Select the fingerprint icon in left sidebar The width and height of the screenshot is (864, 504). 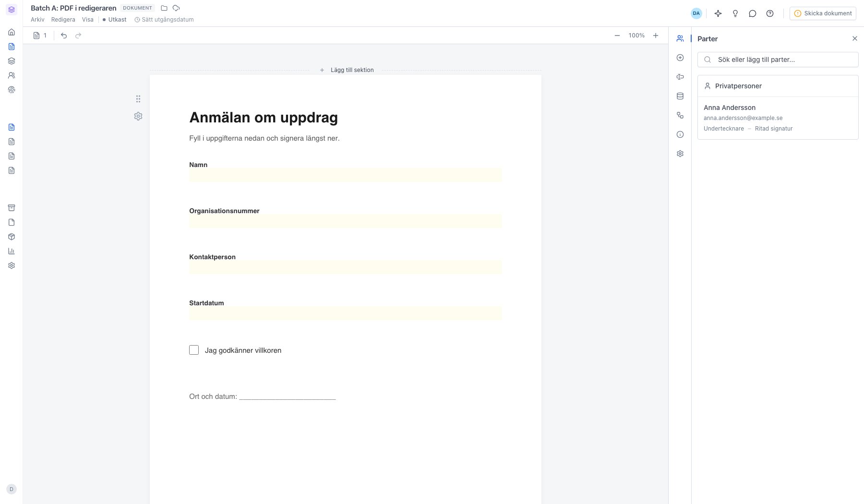12,90
